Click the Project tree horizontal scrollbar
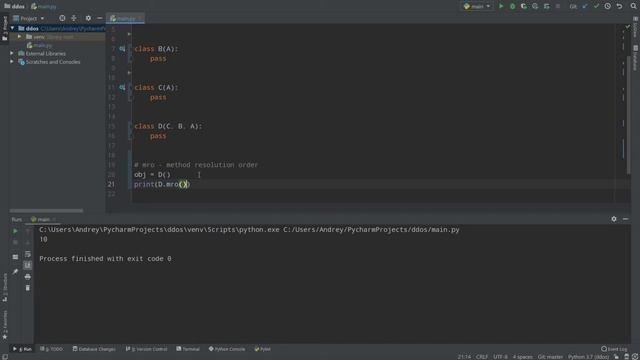640x360 pixels. click(46, 211)
